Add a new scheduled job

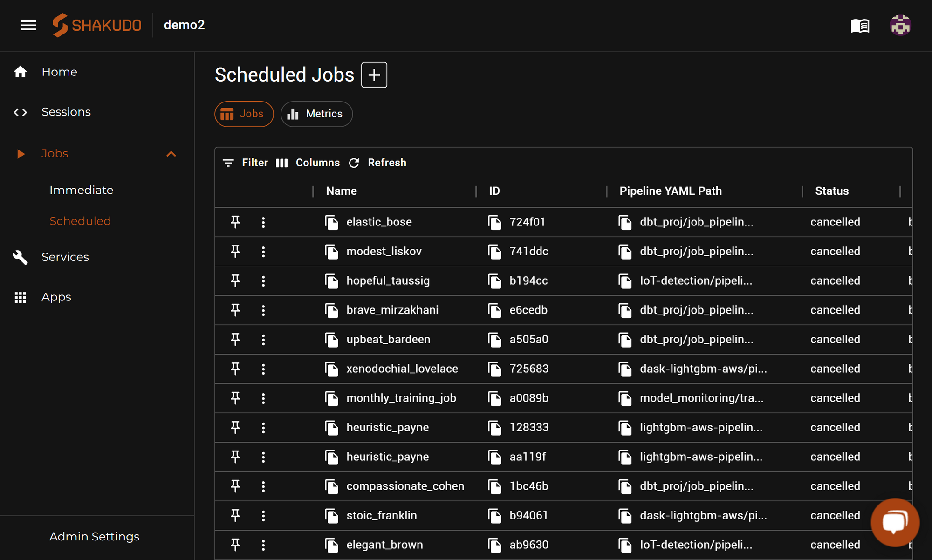(374, 75)
